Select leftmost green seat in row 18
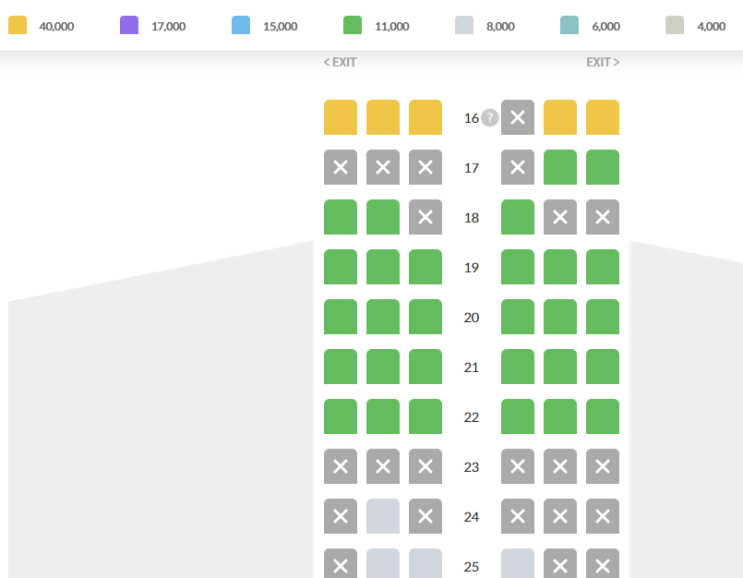This screenshot has width=743, height=578. click(340, 217)
